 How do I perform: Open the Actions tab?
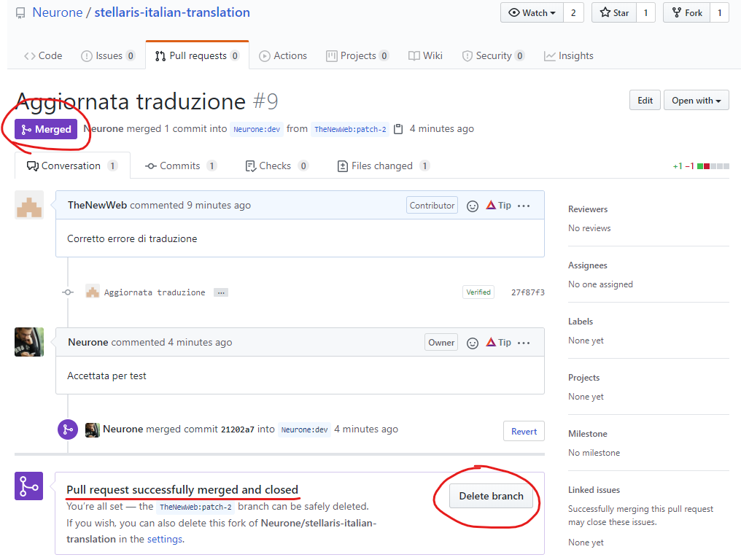(283, 55)
